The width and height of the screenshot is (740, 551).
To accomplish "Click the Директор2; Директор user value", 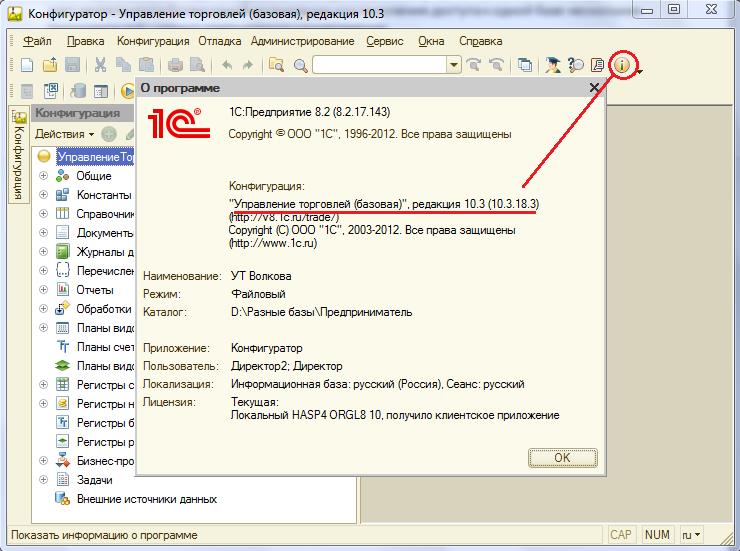I will [286, 366].
